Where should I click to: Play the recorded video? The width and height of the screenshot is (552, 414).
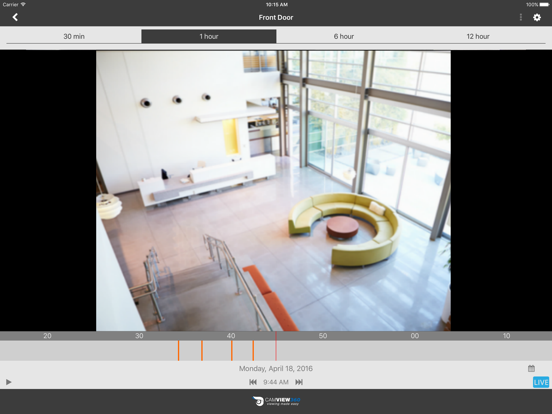8,382
